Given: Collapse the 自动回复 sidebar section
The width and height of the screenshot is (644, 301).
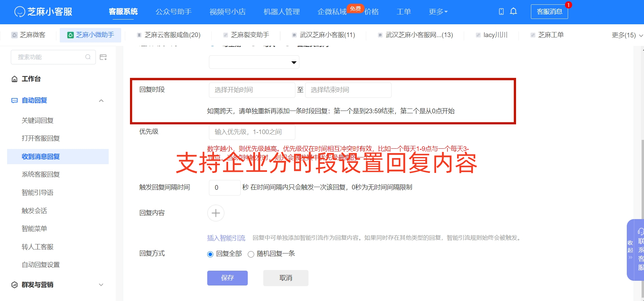Looking at the screenshot, I should tap(101, 100).
